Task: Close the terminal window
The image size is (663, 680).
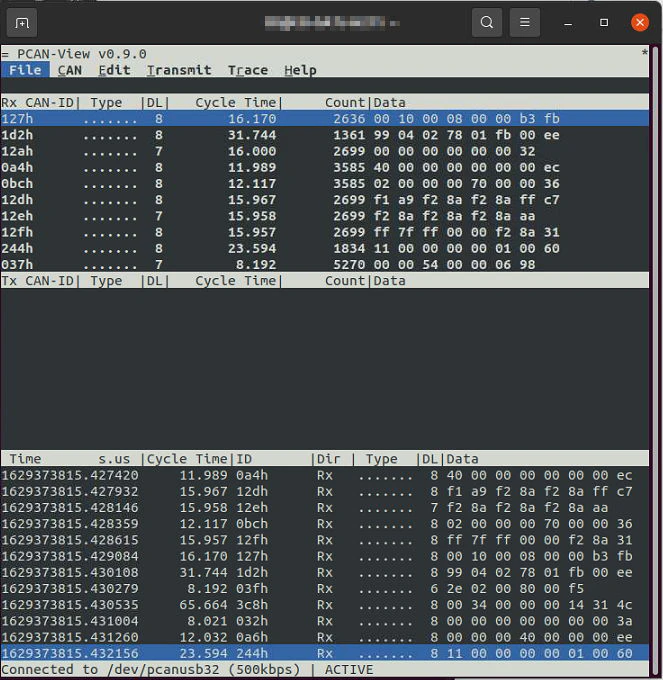Action: pos(640,23)
